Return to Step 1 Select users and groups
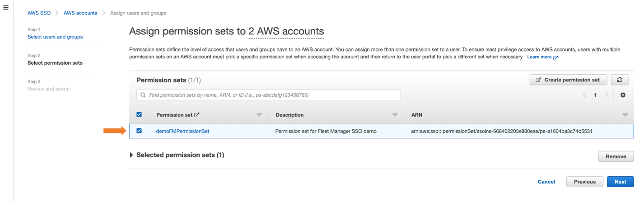 coord(55,37)
